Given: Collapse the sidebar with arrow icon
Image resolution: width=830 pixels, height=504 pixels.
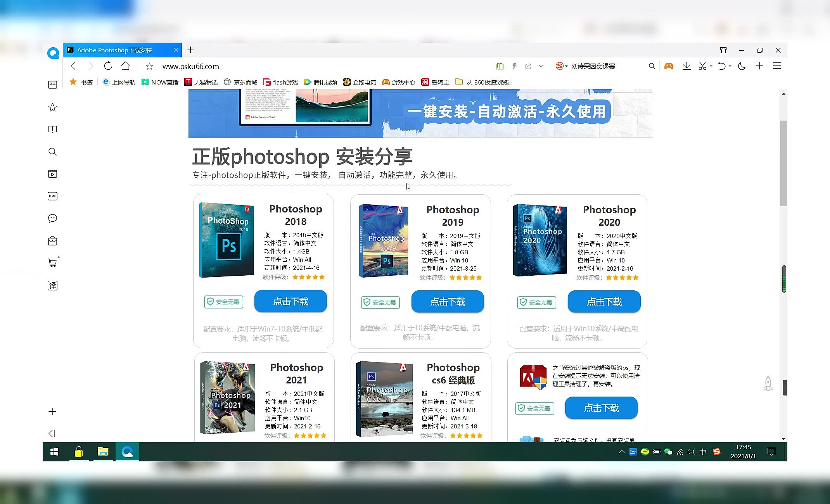Looking at the screenshot, I should (x=52, y=433).
